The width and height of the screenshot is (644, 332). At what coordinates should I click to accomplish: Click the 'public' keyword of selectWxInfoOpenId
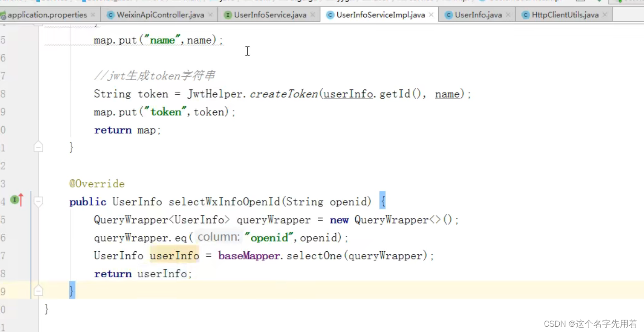tap(87, 202)
